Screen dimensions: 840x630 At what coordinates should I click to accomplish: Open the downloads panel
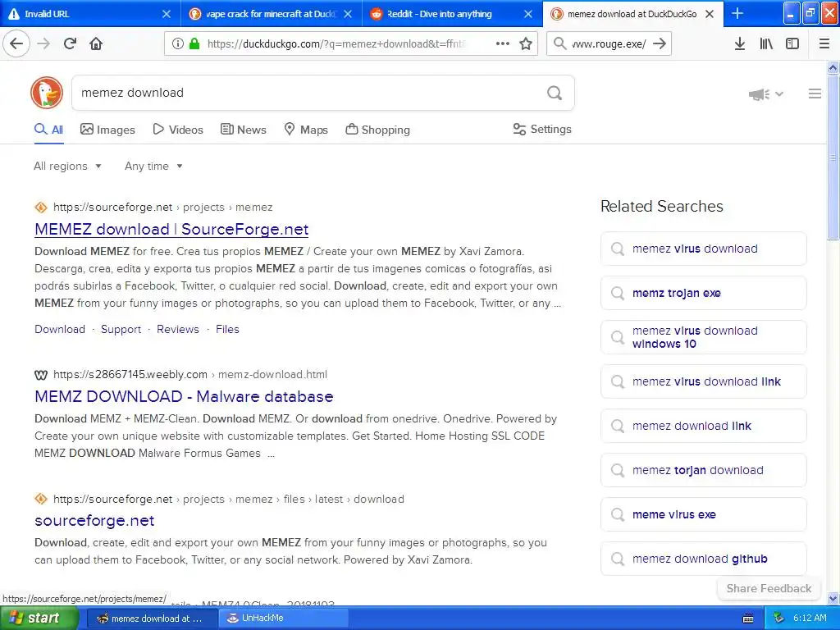click(739, 43)
